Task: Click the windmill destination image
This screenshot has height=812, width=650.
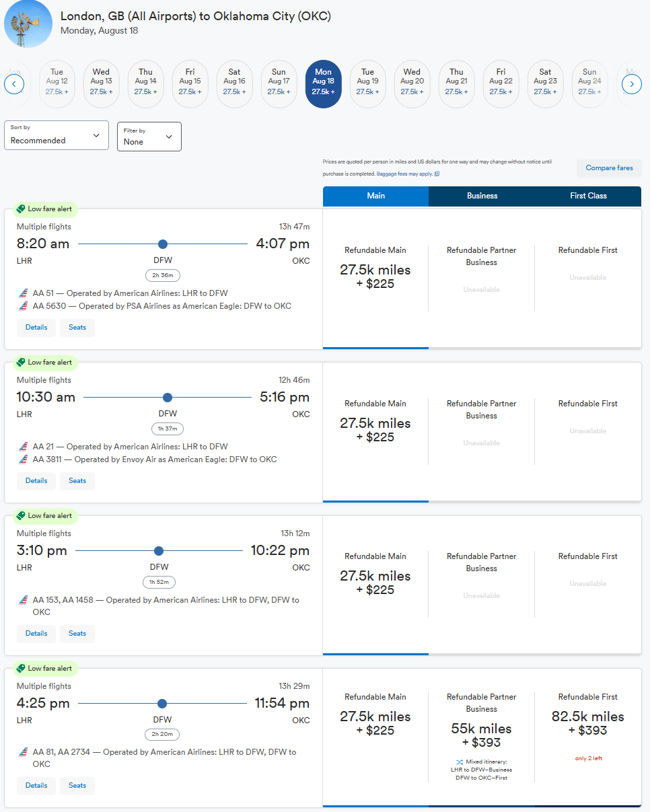Action: click(28, 24)
